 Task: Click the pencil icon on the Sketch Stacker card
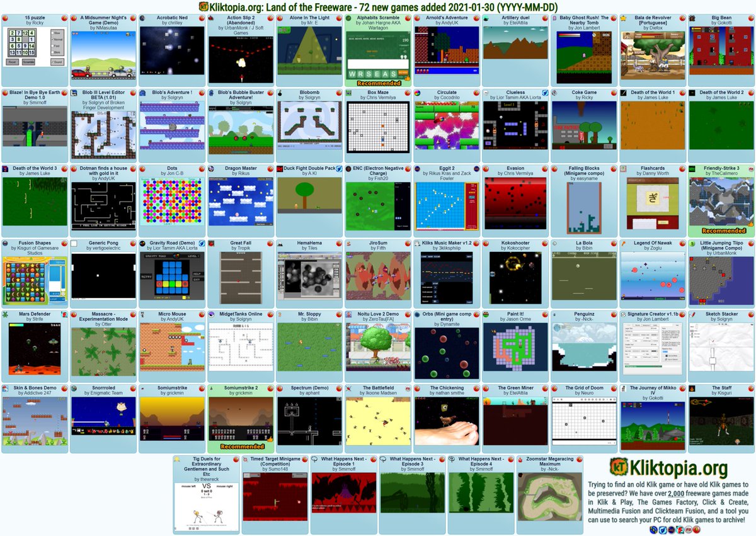tap(692, 314)
